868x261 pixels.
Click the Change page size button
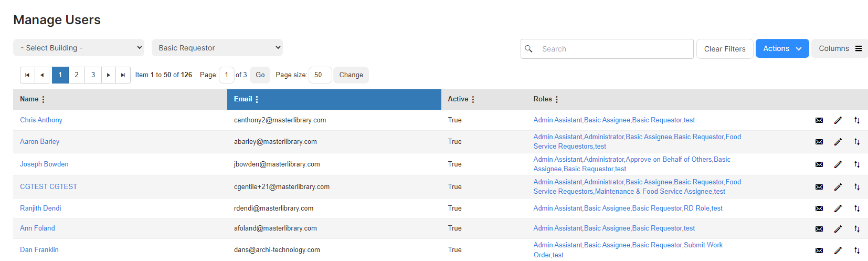[351, 75]
